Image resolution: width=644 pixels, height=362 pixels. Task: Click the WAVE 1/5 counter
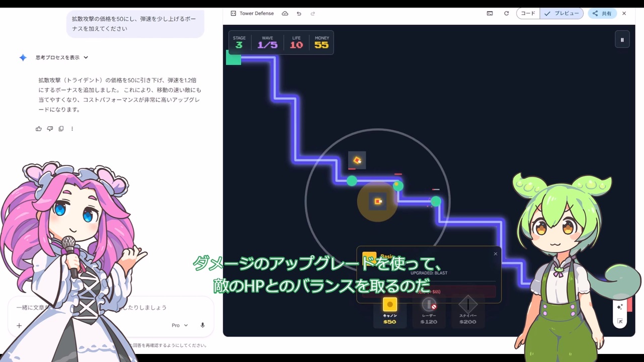click(267, 43)
